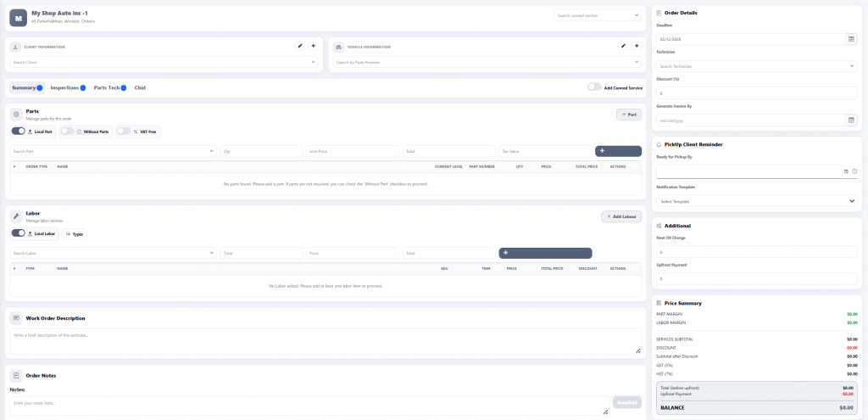This screenshot has width=868, height=420.
Task: Enable the Add Canned Service toggle
Action: click(594, 87)
